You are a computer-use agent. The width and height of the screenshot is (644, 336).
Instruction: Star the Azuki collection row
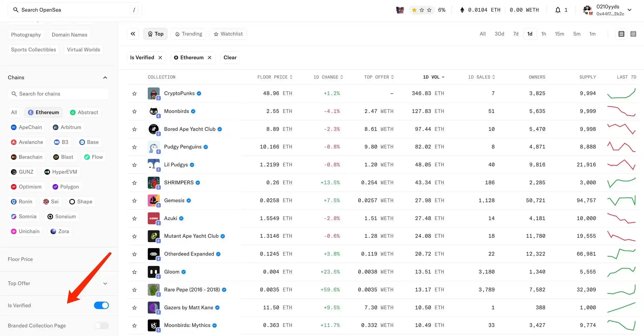tap(134, 218)
